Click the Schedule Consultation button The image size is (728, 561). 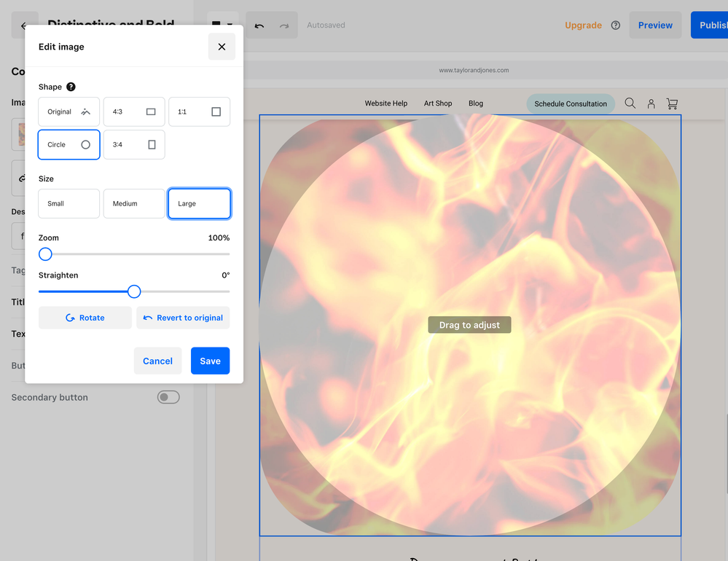[571, 103]
